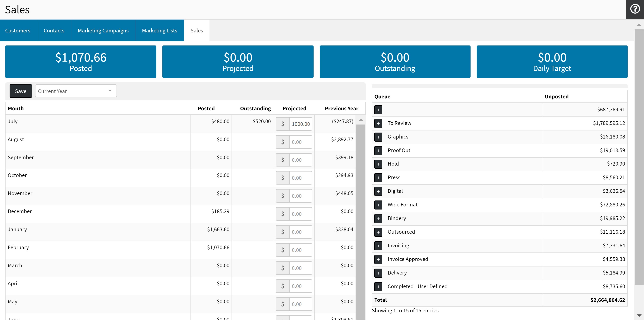Click the monthly table scrollbar up arrow
This screenshot has height=320, width=644.
361,120
